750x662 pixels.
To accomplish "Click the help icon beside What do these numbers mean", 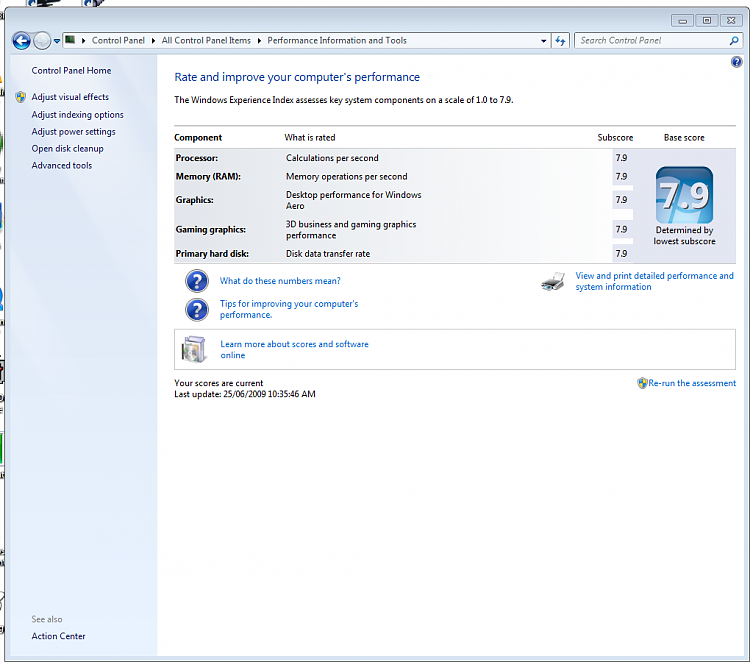I will pyautogui.click(x=197, y=281).
